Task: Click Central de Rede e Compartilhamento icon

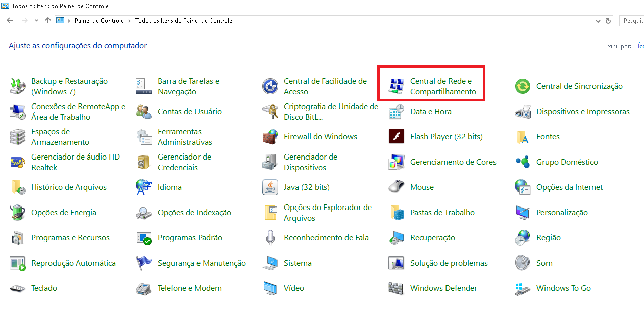Action: [x=397, y=86]
